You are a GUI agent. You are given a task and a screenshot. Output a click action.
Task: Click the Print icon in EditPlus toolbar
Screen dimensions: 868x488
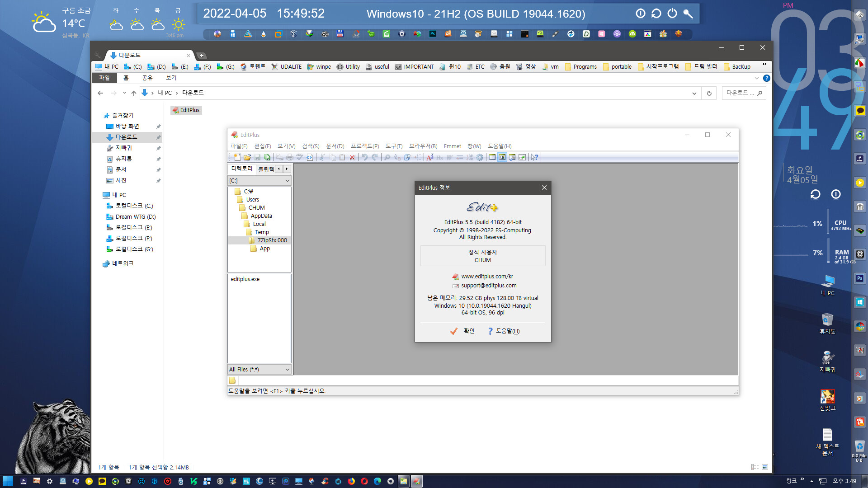[290, 157]
